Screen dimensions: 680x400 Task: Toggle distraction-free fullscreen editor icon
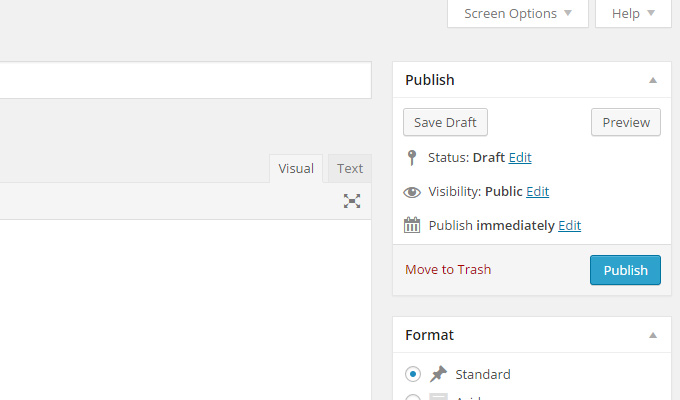(x=352, y=201)
